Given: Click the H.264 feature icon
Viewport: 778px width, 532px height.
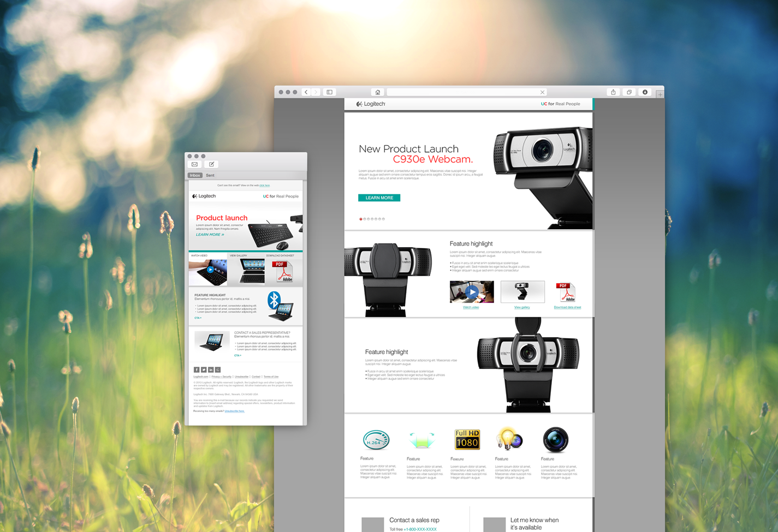Looking at the screenshot, I should coord(376,439).
